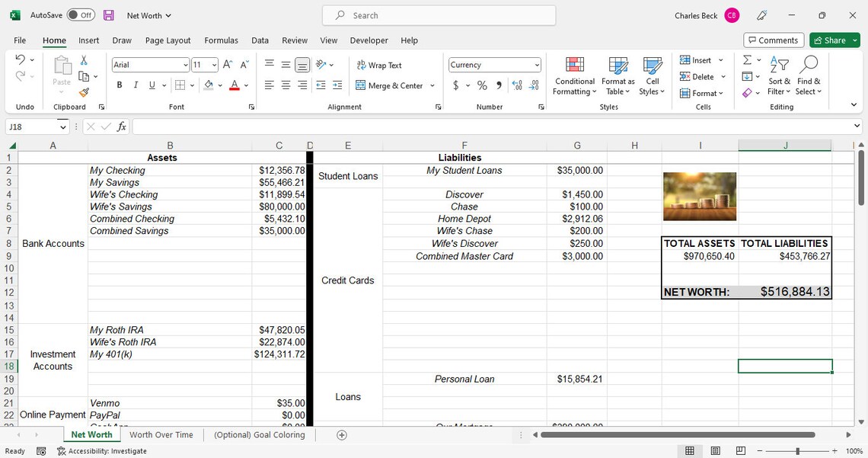Switch to the Worth Over Time sheet
The width and height of the screenshot is (868, 458).
pos(161,434)
